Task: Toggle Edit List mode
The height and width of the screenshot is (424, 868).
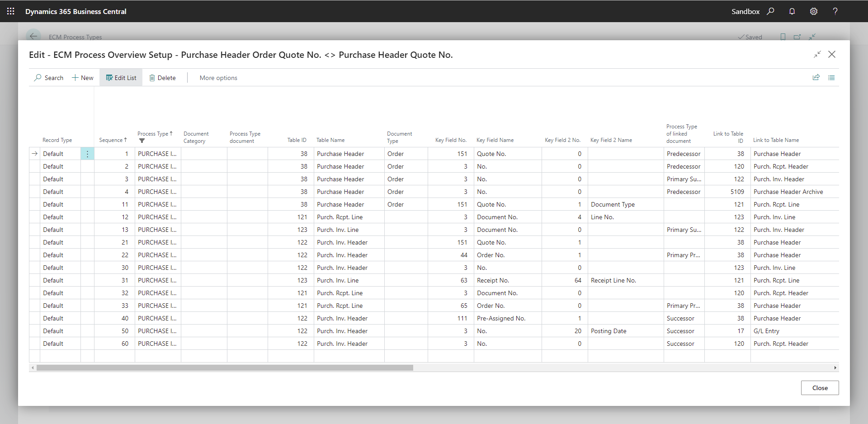Action: [x=121, y=78]
